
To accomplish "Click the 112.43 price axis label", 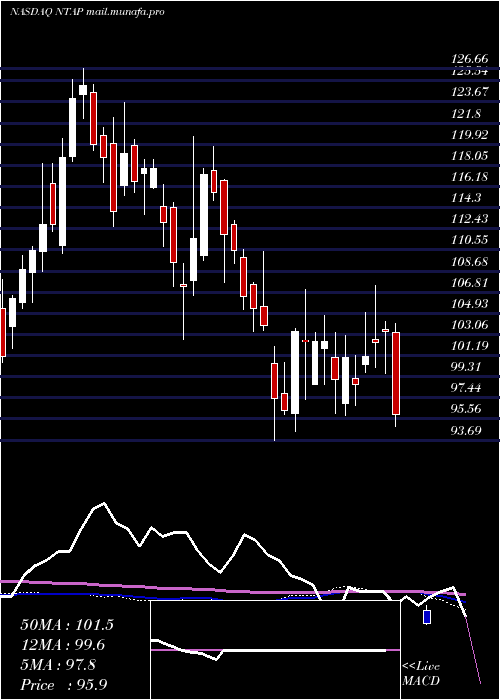I will (x=470, y=219).
